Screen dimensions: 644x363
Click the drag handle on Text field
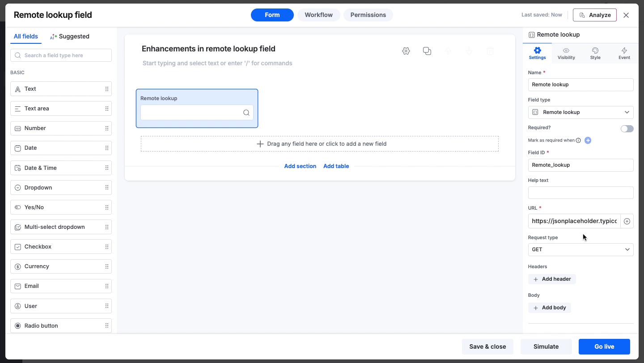107,89
